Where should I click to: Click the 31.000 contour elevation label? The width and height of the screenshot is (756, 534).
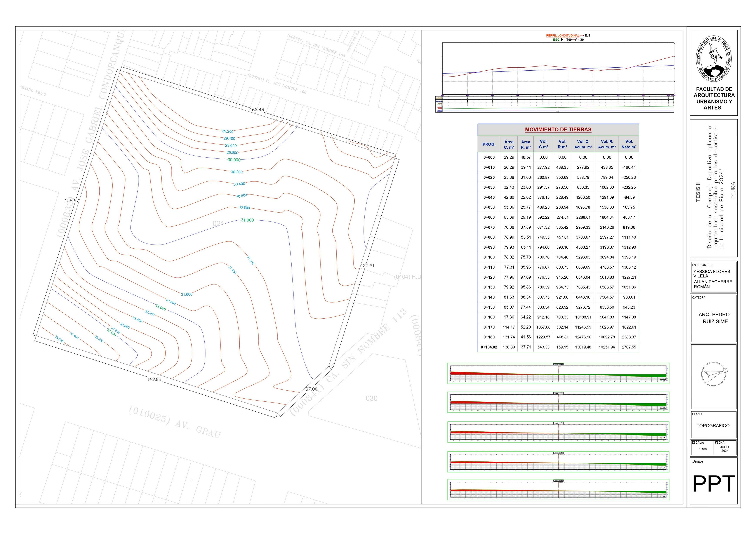pos(247,220)
